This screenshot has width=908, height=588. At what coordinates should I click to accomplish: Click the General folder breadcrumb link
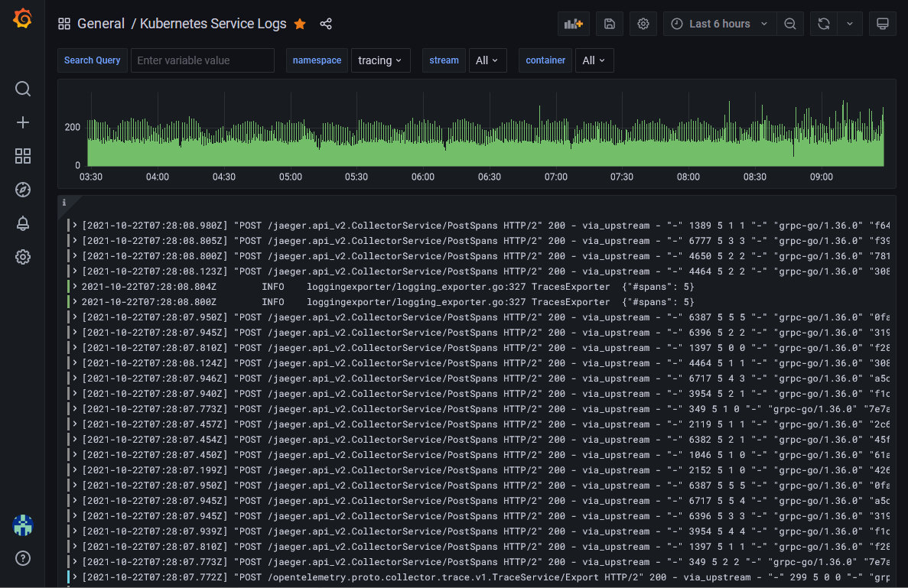coord(100,24)
